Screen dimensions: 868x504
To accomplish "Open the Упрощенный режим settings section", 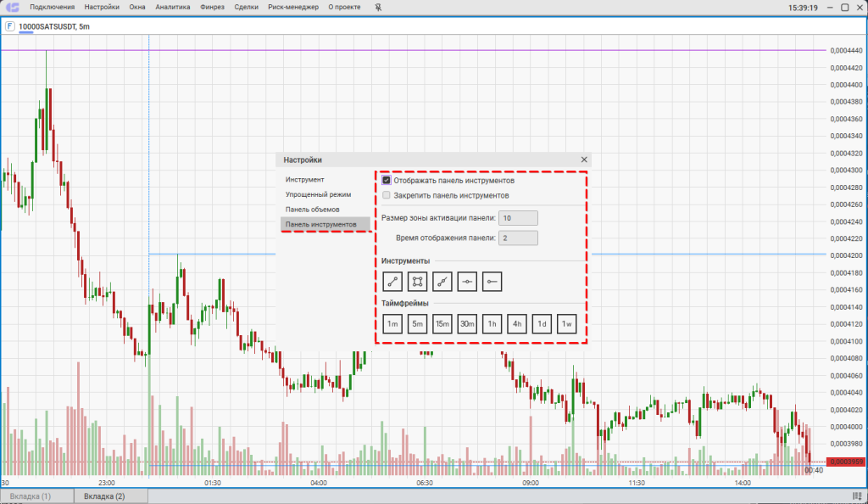I will tap(318, 194).
